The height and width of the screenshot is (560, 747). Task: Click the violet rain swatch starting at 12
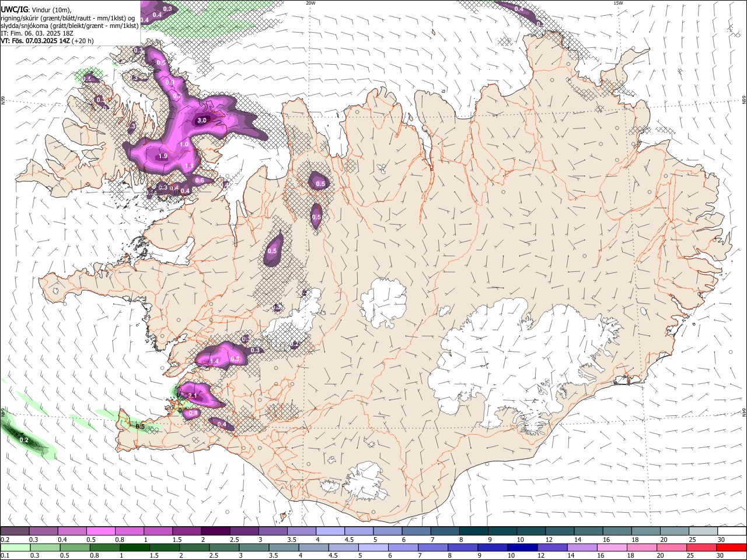[552, 547]
